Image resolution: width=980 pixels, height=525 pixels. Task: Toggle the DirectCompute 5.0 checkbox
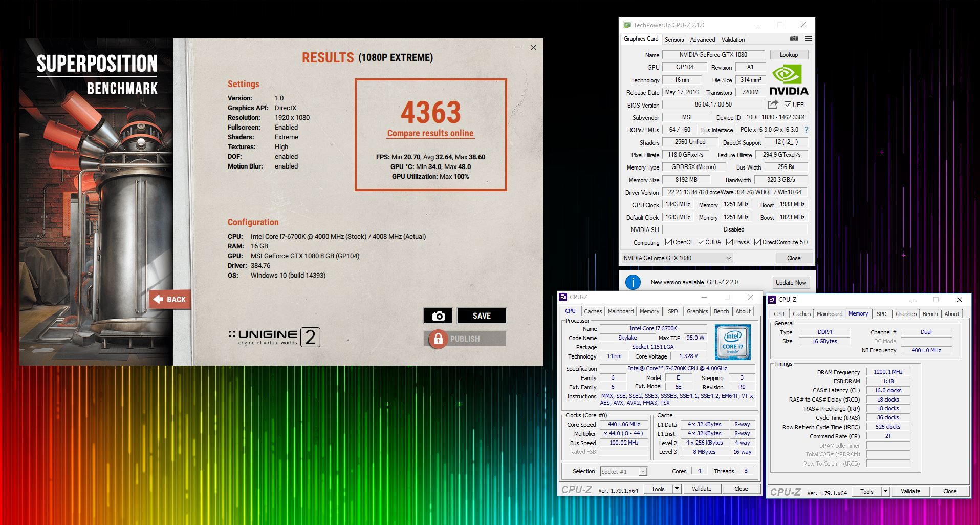click(x=757, y=242)
